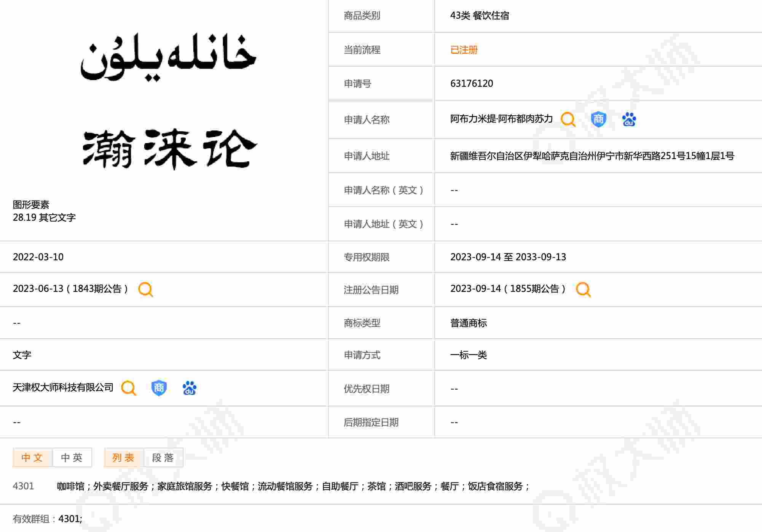Click 商 shield icon beside 天津权大师科技有限公司
Image resolution: width=762 pixels, height=532 pixels.
159,388
